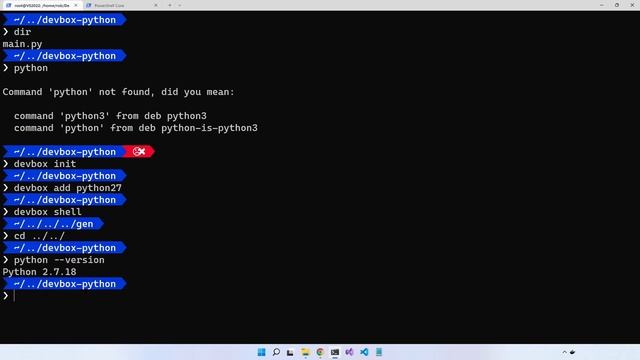Click the 'devbox add python27' command
Screen dimensions: 640x360
tap(68, 188)
